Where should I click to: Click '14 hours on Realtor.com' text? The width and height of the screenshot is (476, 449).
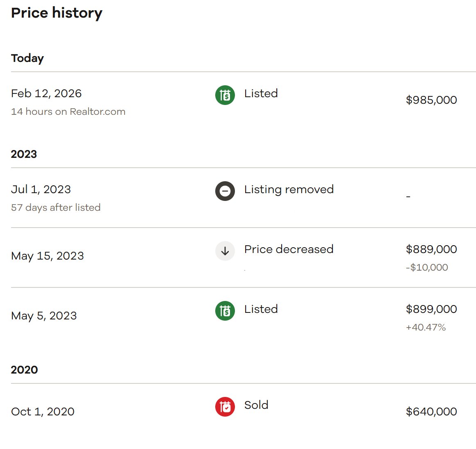click(x=68, y=112)
